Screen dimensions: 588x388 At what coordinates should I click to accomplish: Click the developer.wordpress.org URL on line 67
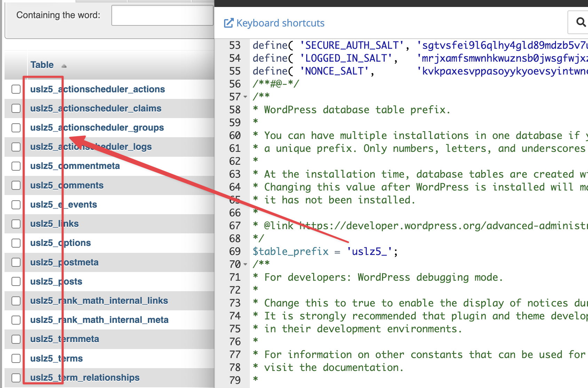444,226
